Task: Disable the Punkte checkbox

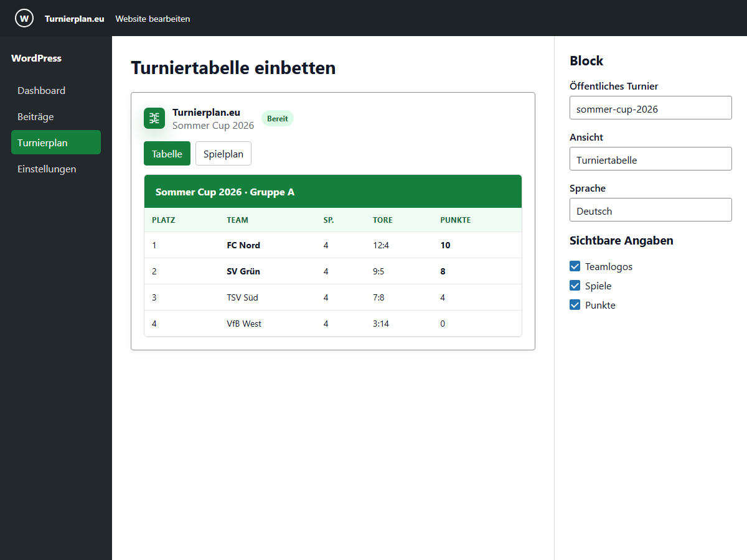Action: tap(575, 305)
